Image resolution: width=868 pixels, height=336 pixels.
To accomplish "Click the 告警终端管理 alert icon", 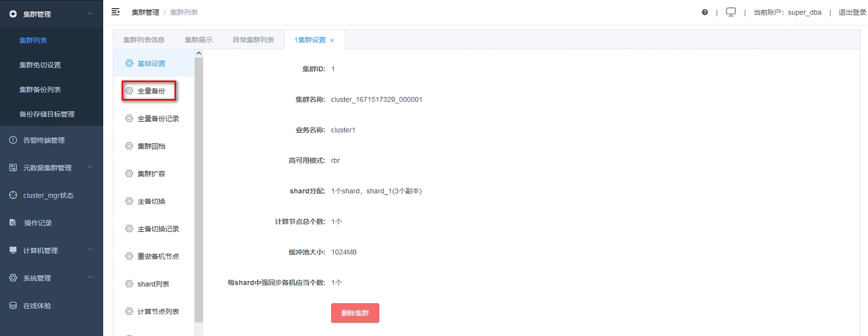I will tap(13, 140).
